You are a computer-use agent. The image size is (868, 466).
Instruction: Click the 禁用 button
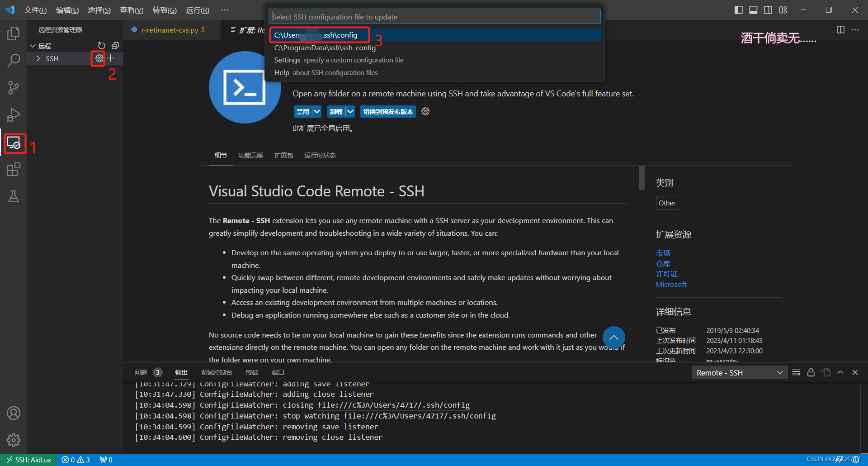pos(303,111)
